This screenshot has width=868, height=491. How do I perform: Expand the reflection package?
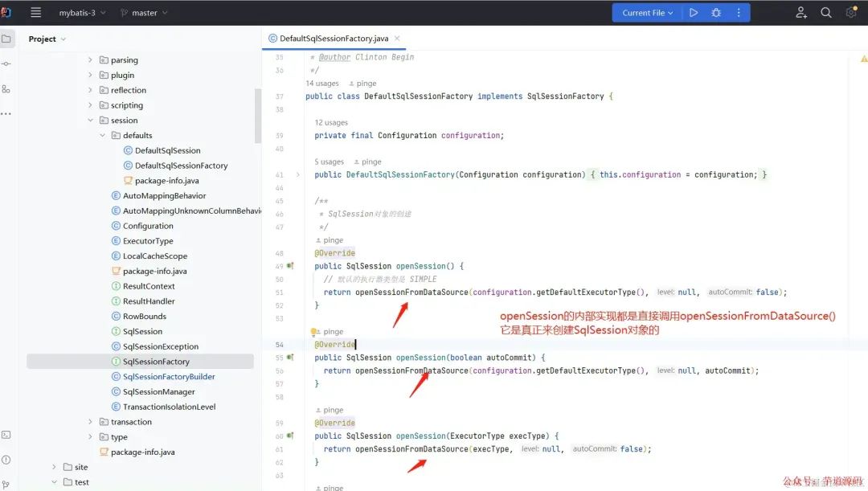point(90,90)
